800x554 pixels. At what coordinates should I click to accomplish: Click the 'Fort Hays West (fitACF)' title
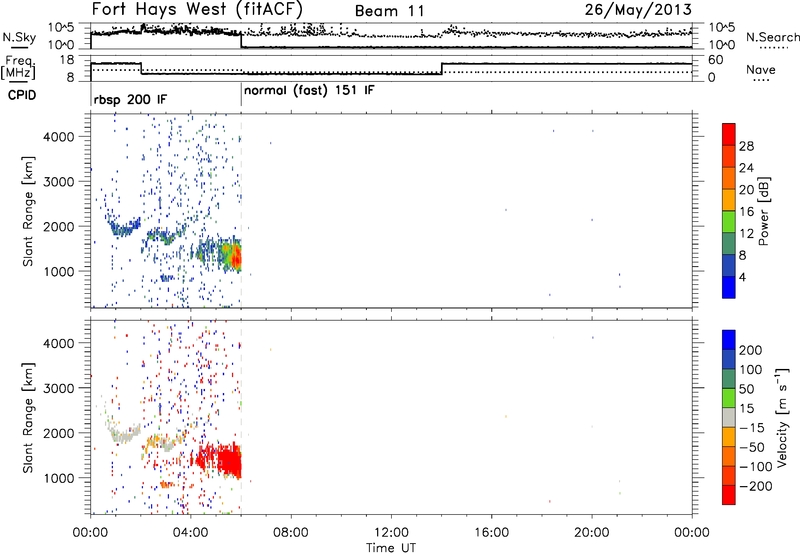[x=197, y=9]
